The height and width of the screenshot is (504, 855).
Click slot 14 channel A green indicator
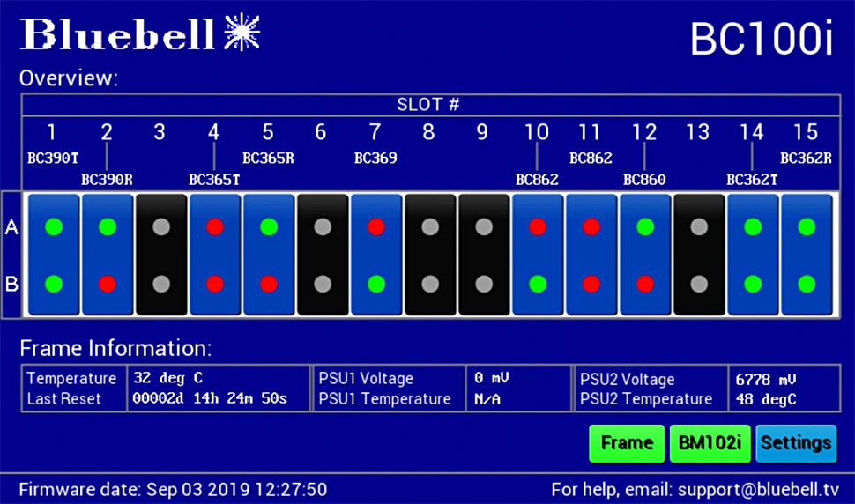[x=753, y=226]
